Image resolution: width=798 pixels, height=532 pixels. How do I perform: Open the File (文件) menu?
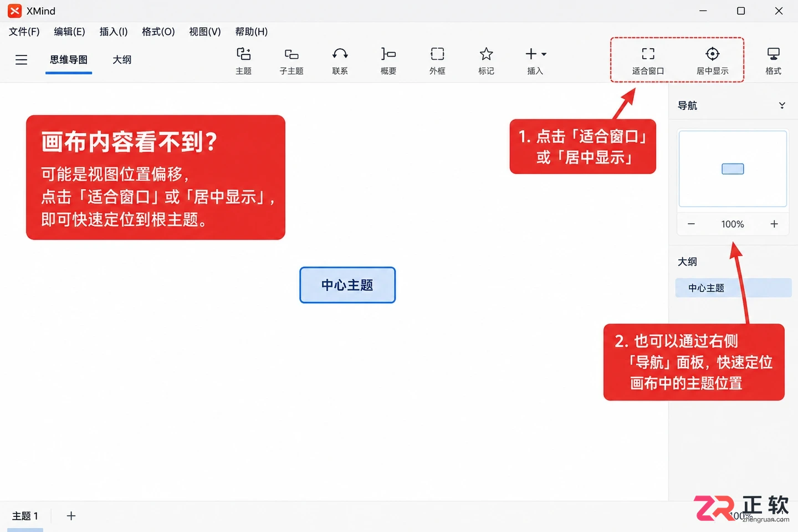[x=24, y=32]
